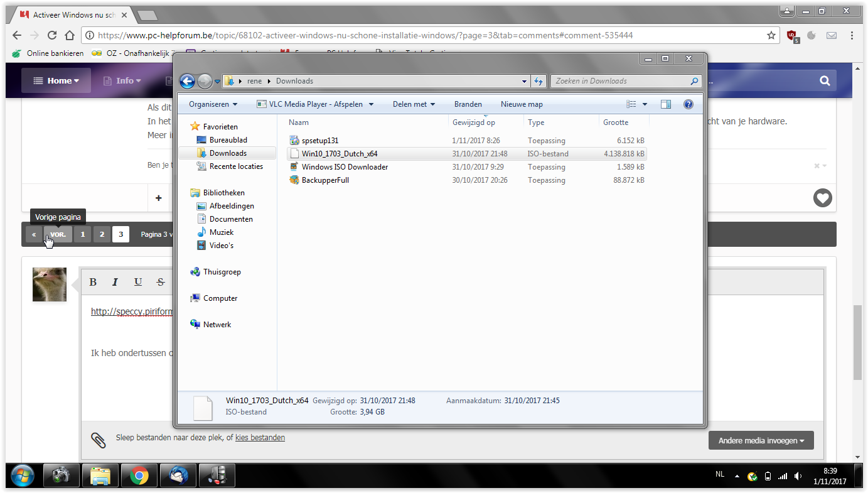Show the preview pane icon in Explorer
This screenshot has width=868, height=493.
pos(666,104)
